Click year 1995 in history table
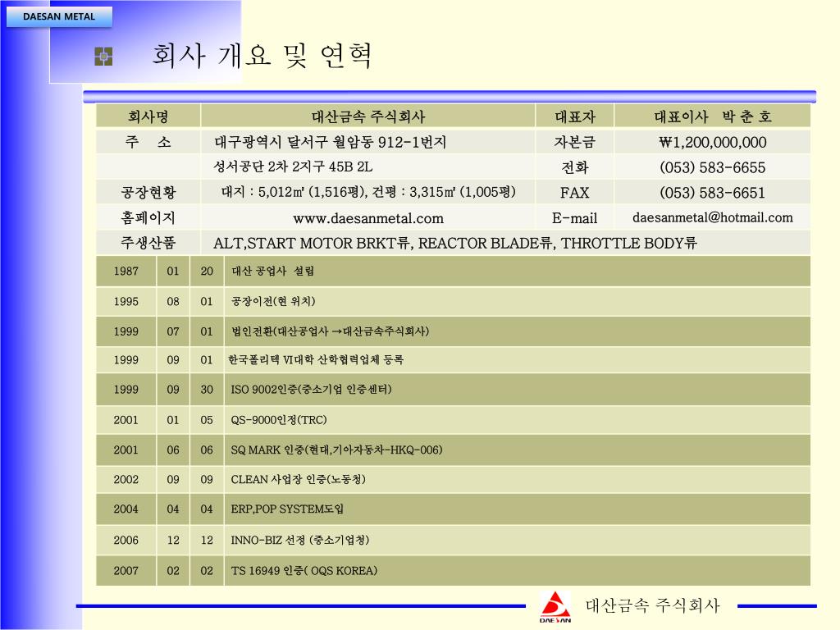 pos(126,302)
